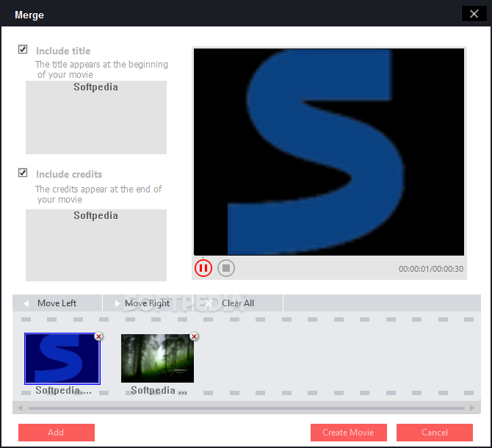Click the Create Movie button
Image resolution: width=492 pixels, height=448 pixels.
point(349,433)
